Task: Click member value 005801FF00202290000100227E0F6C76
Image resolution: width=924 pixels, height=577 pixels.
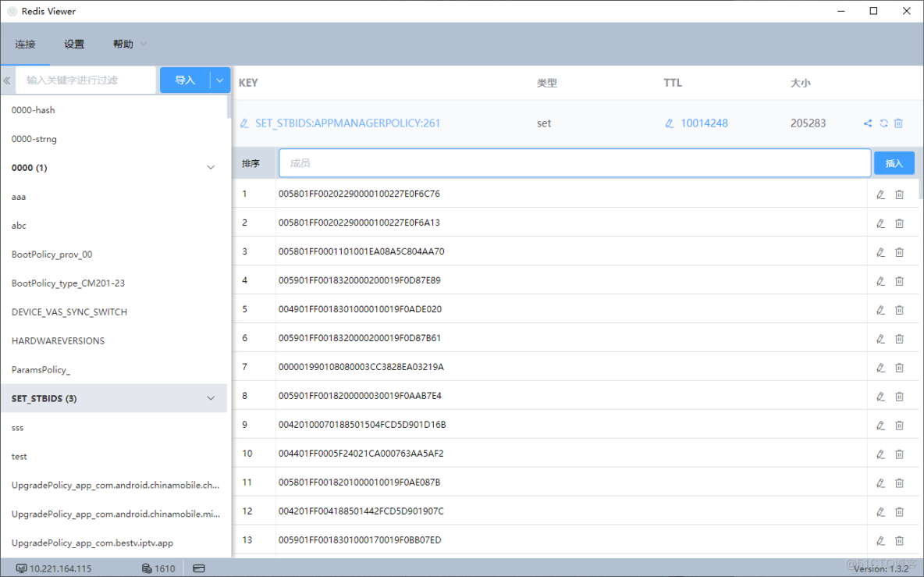Action: pos(359,194)
